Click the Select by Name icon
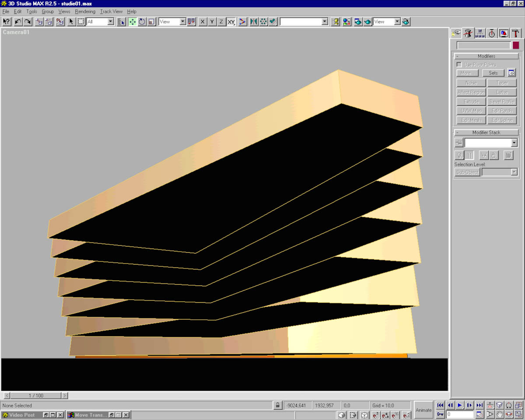This screenshot has width=525, height=420. coord(121,22)
